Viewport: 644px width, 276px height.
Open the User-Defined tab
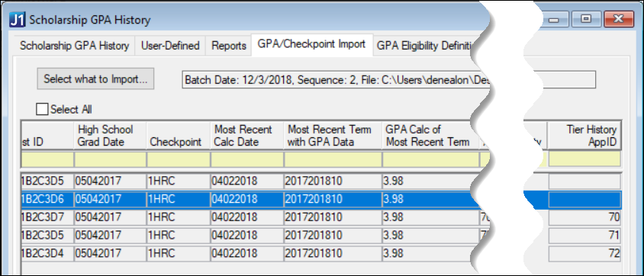170,46
